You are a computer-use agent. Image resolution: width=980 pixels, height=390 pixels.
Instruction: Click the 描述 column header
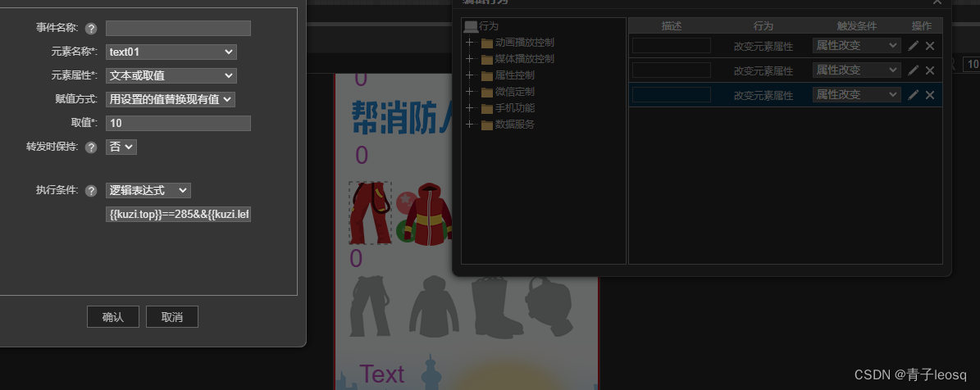click(672, 26)
